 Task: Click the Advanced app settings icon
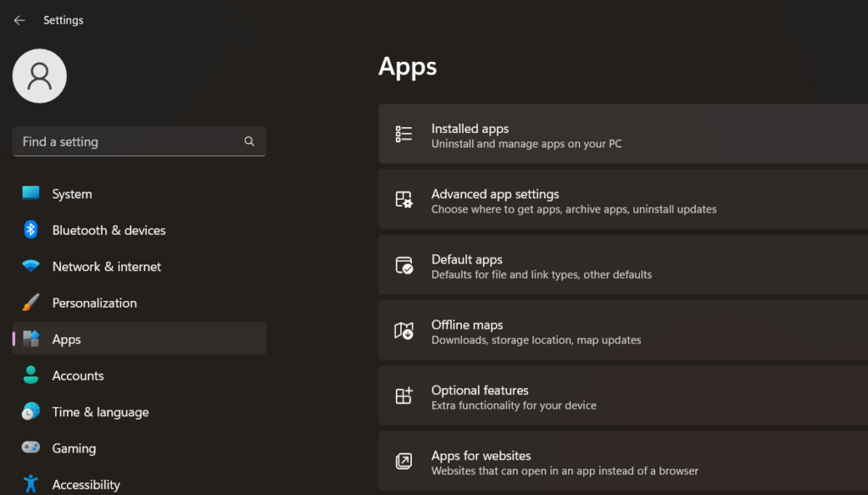(404, 200)
